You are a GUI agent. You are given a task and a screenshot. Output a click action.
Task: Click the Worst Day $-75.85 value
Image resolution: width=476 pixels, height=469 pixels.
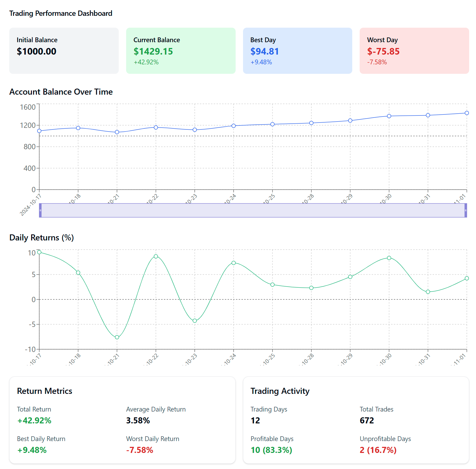pos(383,51)
